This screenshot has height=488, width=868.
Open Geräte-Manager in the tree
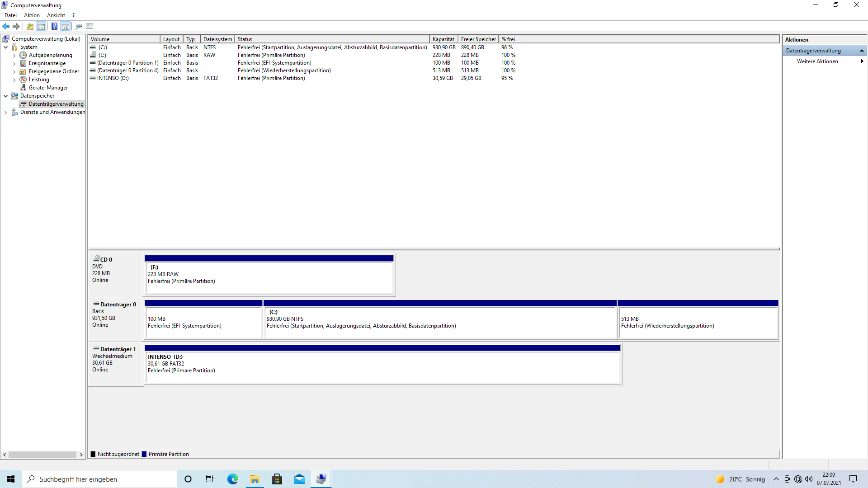pyautogui.click(x=48, y=88)
